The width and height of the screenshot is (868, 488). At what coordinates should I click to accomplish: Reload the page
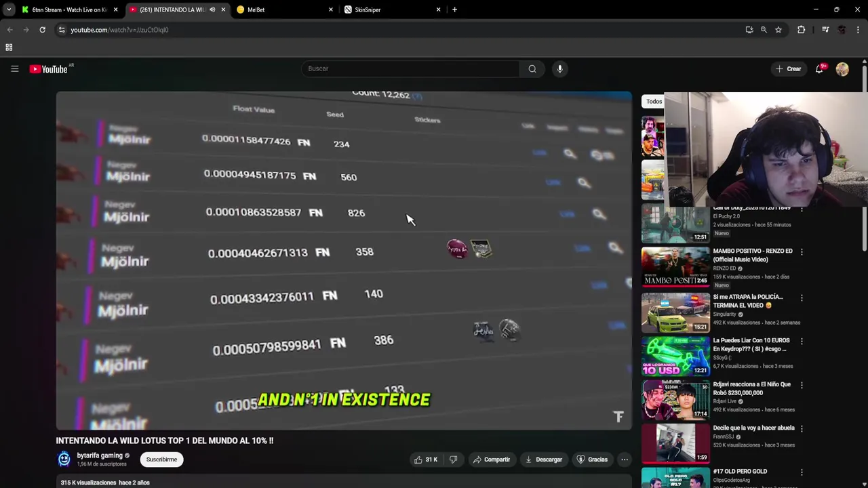click(42, 30)
